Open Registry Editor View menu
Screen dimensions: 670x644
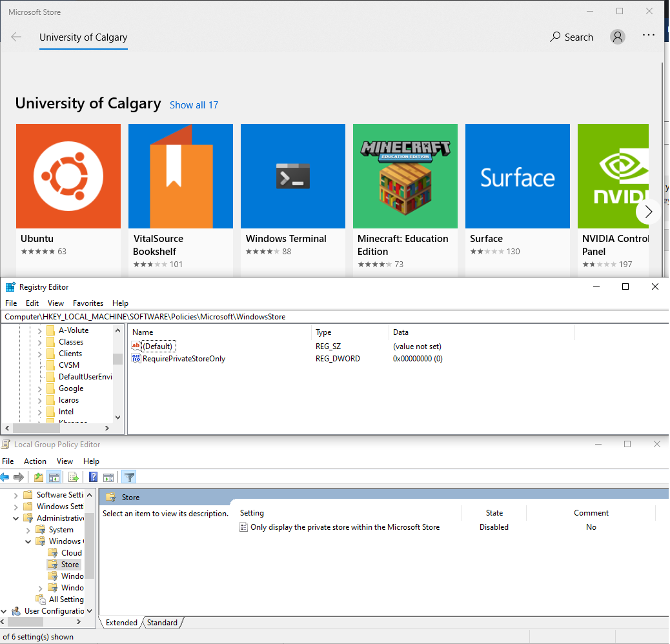[56, 303]
